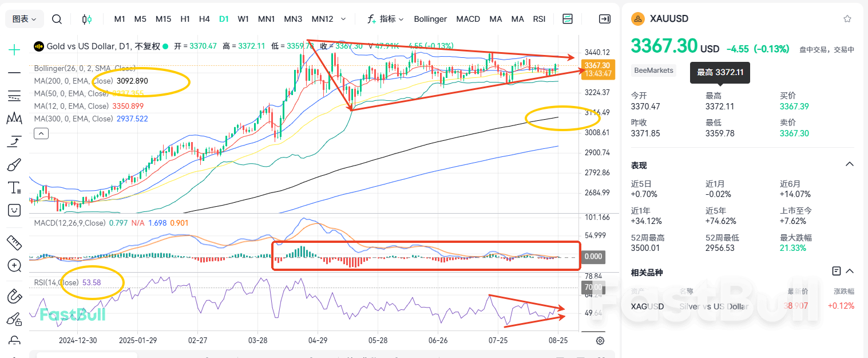868x358 pixels.
Task: Open the chart layout selector icon
Action: point(567,18)
